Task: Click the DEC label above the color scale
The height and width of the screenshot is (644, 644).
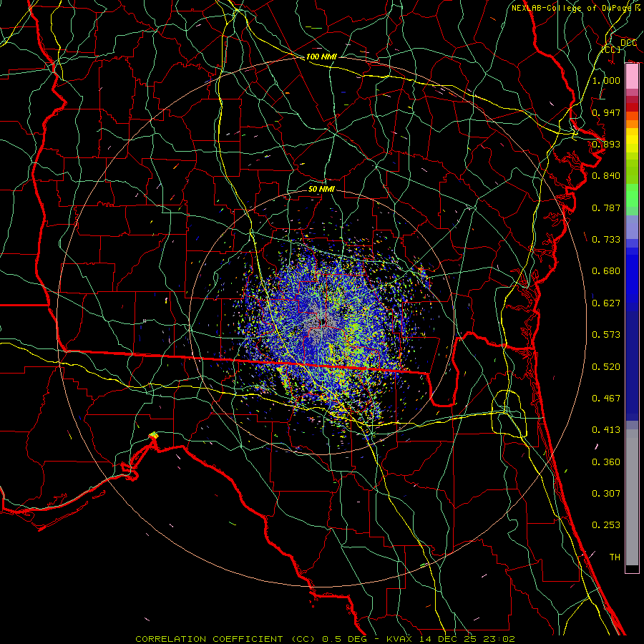Action: tap(628, 43)
